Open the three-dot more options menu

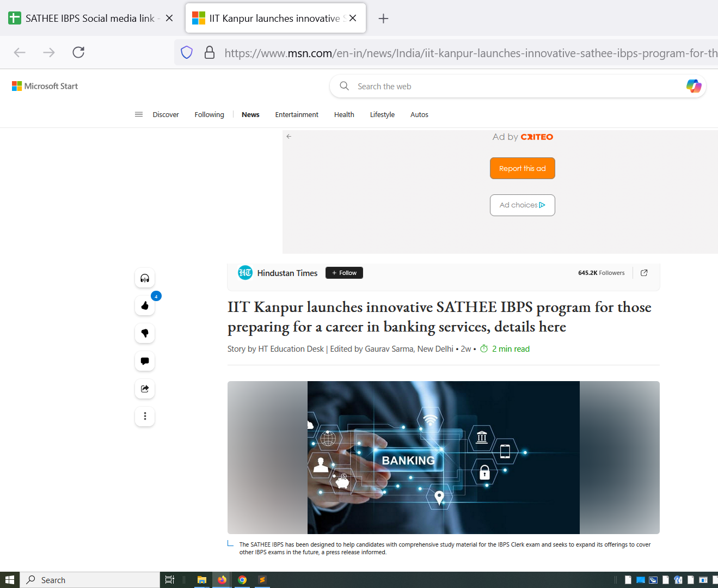[x=145, y=416]
